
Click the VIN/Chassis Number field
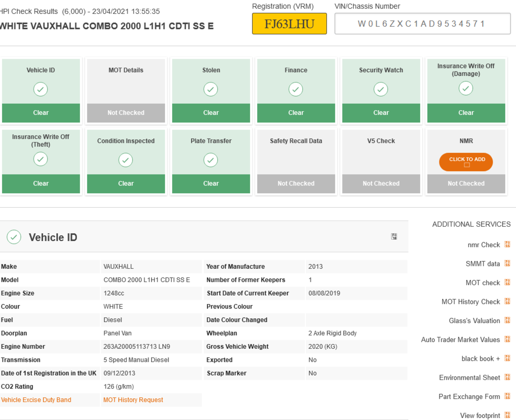click(x=422, y=24)
